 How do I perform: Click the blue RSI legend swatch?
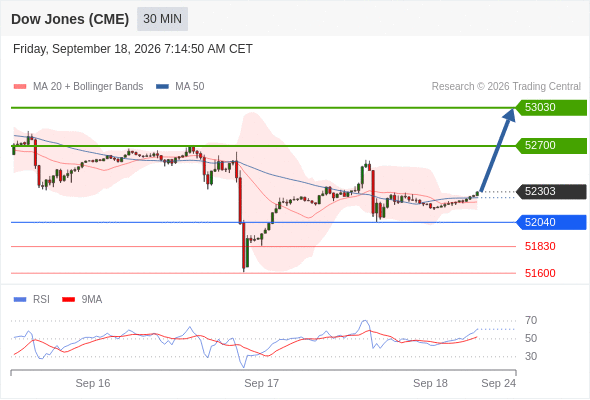(20, 300)
